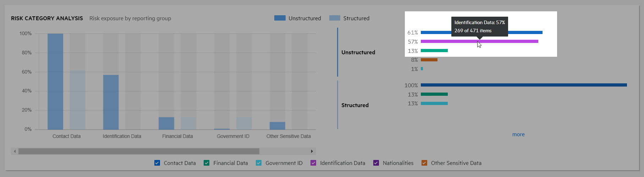Image resolution: width=644 pixels, height=177 pixels.
Task: Click the Financial Data unstructured chart bar
Action: [166, 123]
